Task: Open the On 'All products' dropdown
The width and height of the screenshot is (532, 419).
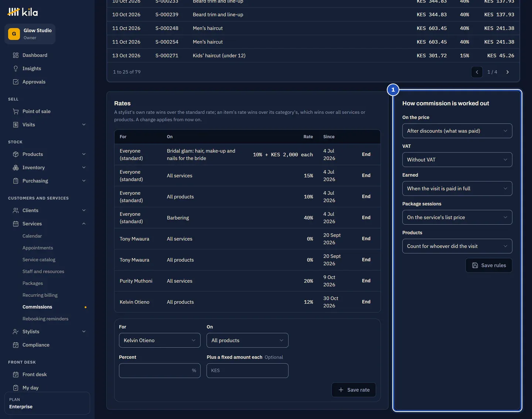Action: point(248,340)
